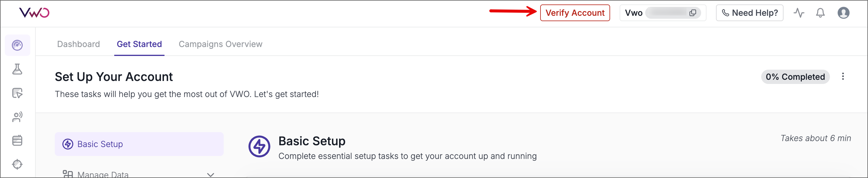View account activity pulse icon
The width and height of the screenshot is (868, 178).
pyautogui.click(x=799, y=13)
